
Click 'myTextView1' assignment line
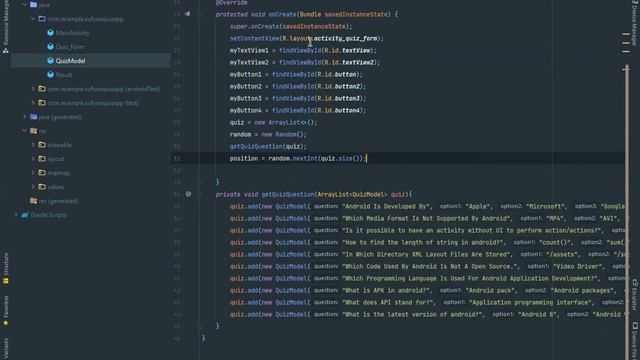click(x=303, y=50)
